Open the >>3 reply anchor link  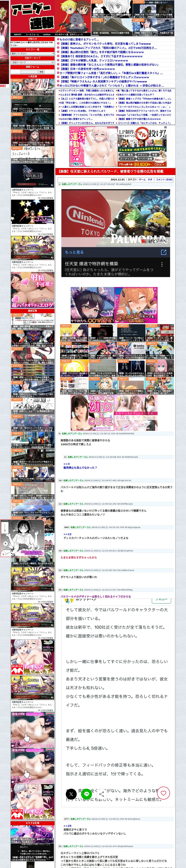pos(66,464)
